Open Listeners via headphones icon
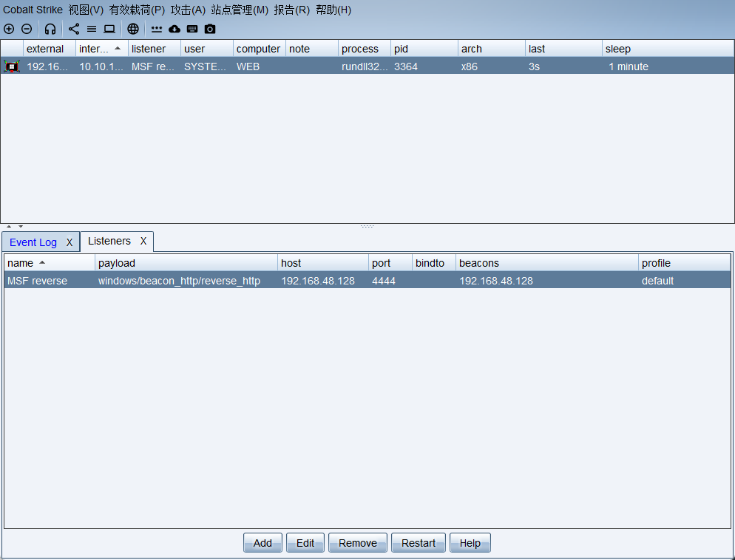The height and width of the screenshot is (560, 735). tap(50, 29)
